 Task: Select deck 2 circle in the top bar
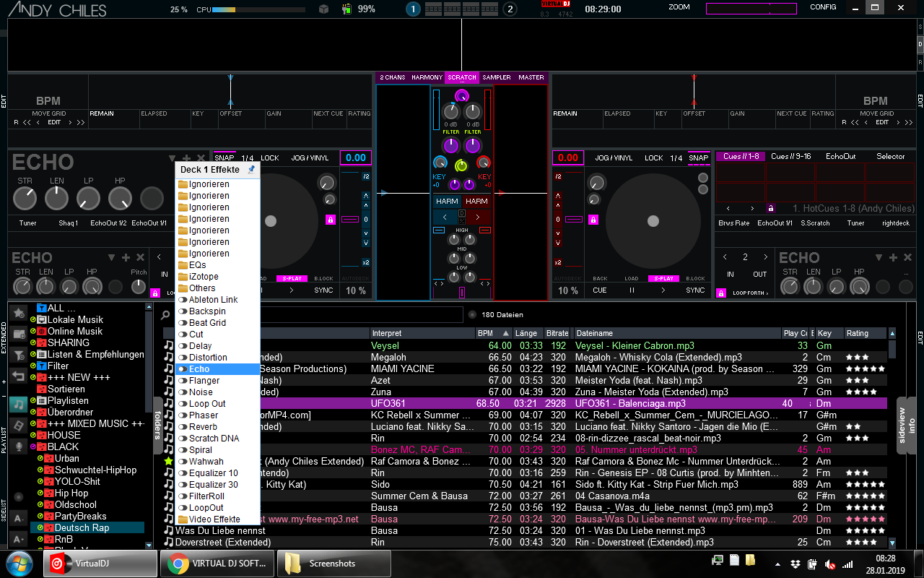tap(510, 9)
